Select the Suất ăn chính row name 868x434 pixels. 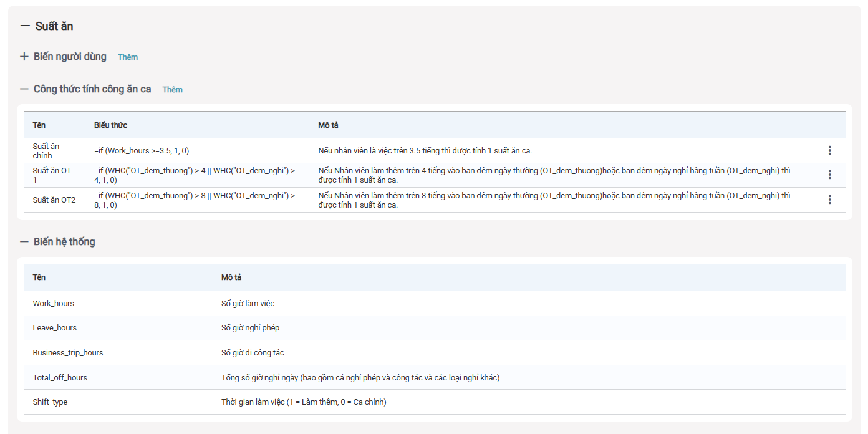click(46, 151)
